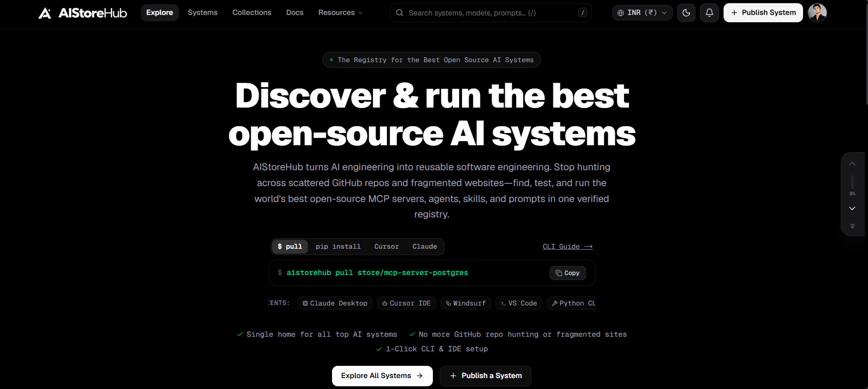
Task: Toggle the dark mode moon icon
Action: point(686,13)
